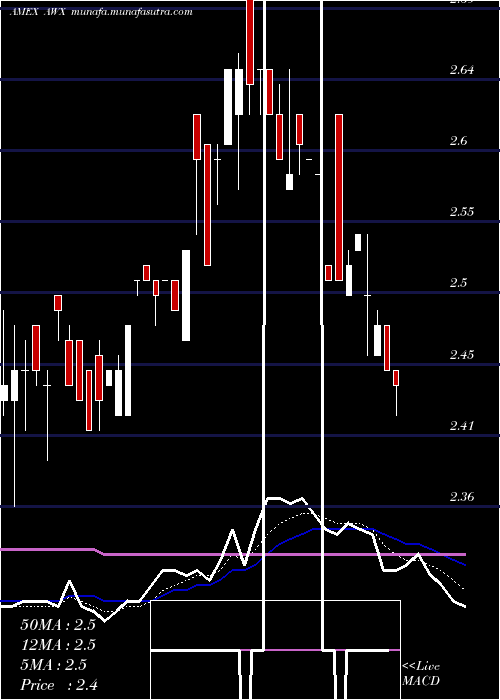500x700 pixels.
Task: Click the tall red candle beside 2.55 label
Action: (x=339, y=197)
